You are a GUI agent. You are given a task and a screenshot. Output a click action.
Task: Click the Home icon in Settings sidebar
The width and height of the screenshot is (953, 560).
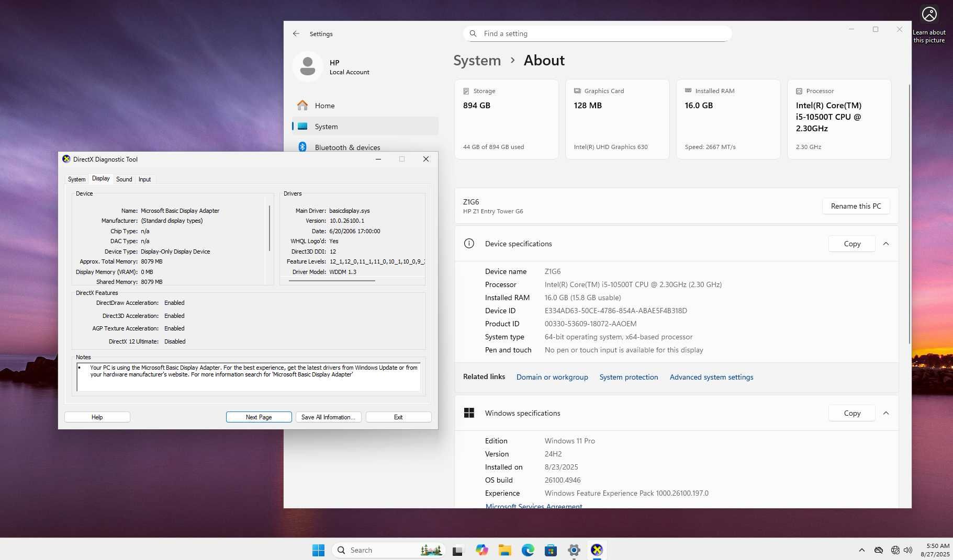302,105
